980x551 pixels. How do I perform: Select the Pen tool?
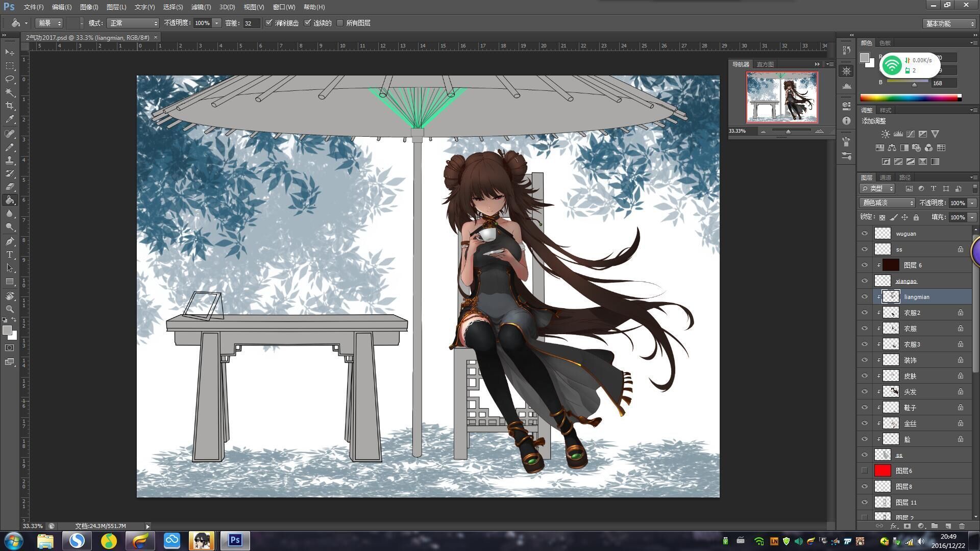pos(10,241)
